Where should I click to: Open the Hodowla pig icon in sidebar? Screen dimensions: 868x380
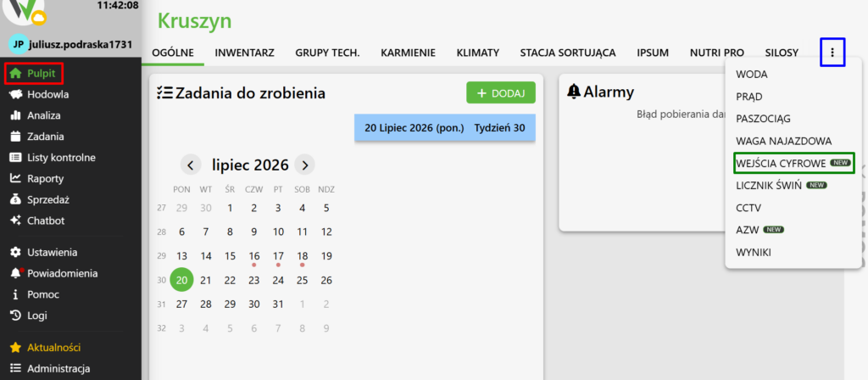coord(15,94)
